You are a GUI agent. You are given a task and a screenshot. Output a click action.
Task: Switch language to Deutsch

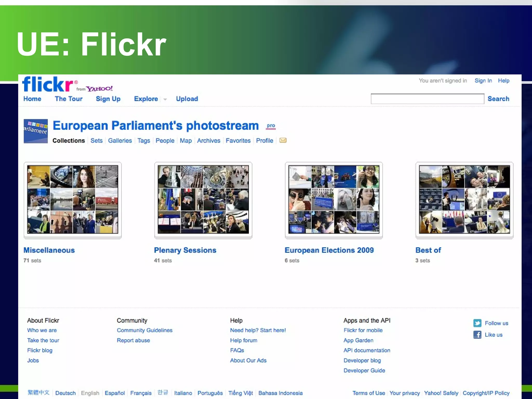click(65, 393)
